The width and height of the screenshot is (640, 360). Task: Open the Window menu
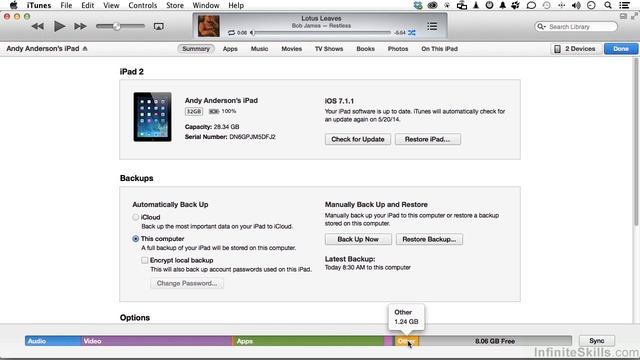pos(206,5)
